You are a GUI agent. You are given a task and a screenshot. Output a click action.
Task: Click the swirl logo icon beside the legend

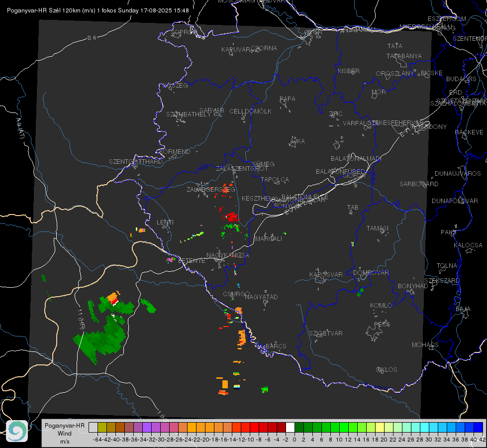[x=17, y=431]
